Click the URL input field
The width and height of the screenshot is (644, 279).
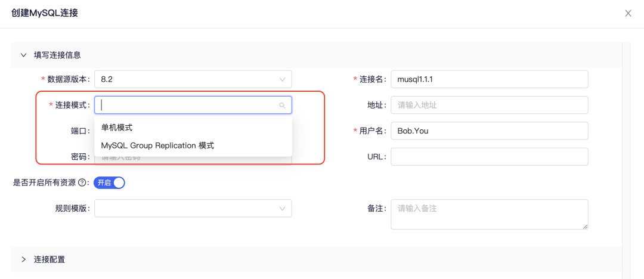[490, 157]
